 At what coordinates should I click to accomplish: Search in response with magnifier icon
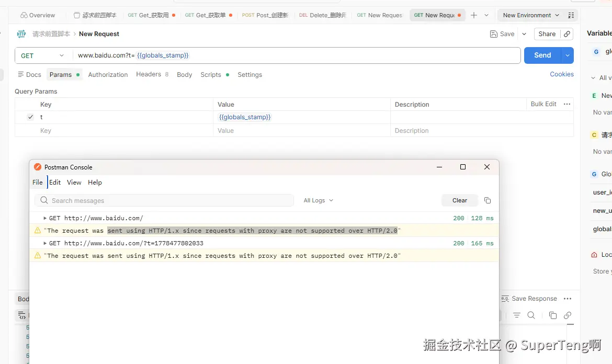tap(531, 315)
